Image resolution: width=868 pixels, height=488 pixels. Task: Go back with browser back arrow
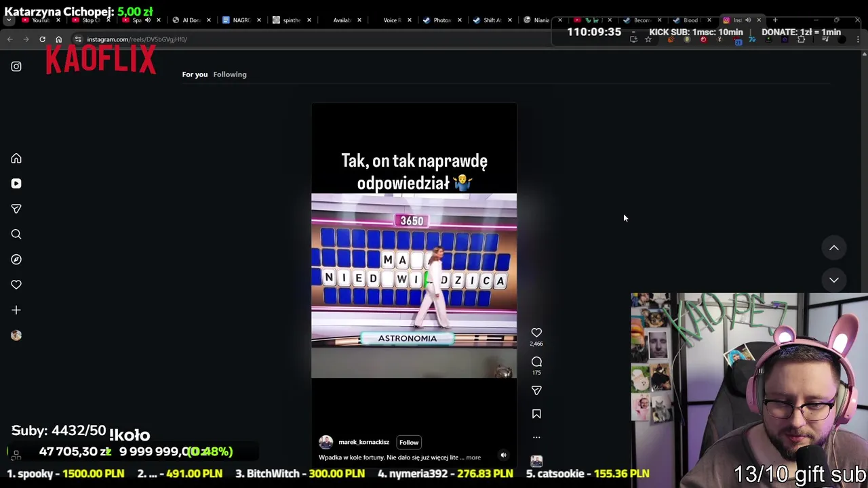10,39
